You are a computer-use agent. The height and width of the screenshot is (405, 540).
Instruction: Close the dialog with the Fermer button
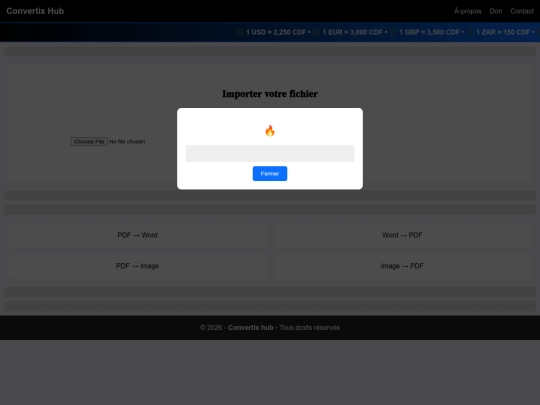point(270,174)
